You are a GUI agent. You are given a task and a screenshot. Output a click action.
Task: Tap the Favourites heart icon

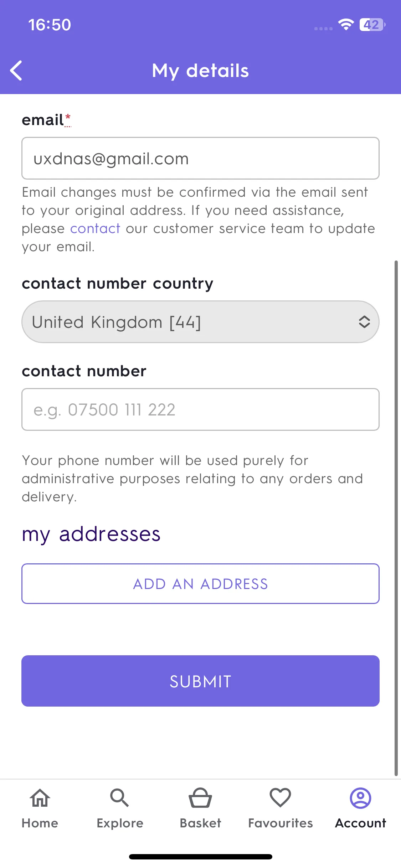[x=281, y=798]
